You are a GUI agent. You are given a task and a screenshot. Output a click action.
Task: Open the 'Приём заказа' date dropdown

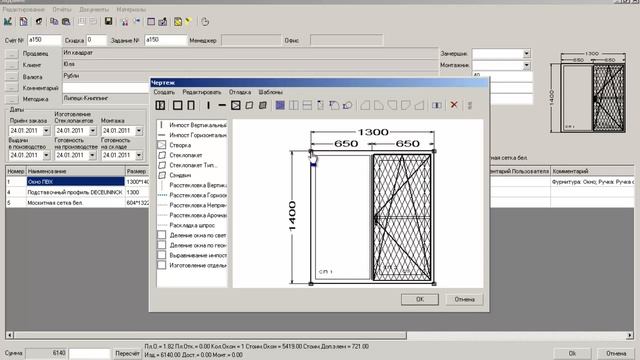46,131
